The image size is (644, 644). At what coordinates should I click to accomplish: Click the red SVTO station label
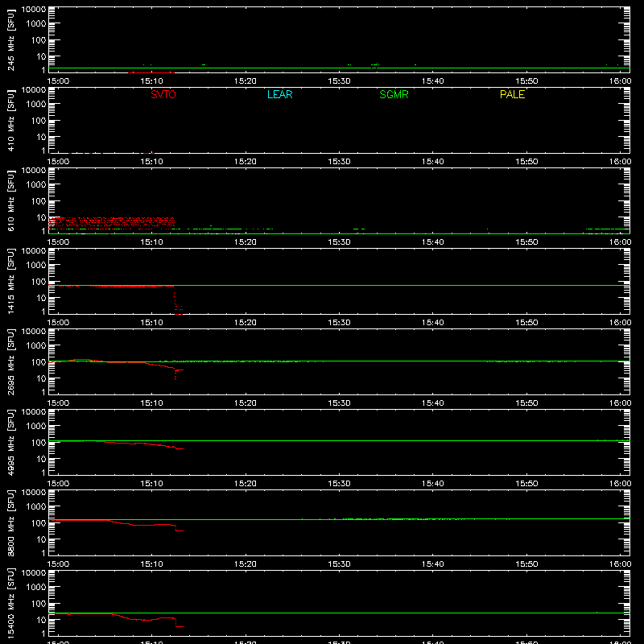[x=163, y=94]
